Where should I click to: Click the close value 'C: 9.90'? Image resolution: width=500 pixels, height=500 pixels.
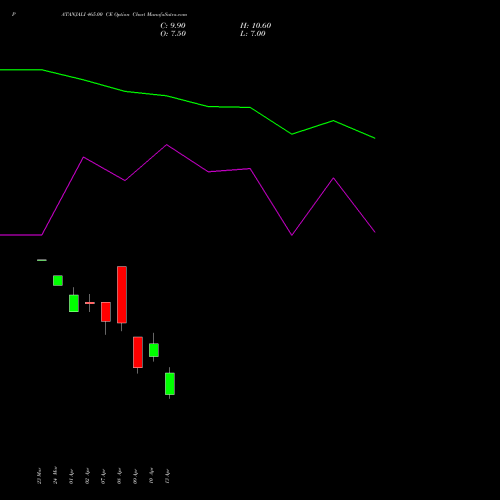[173, 26]
